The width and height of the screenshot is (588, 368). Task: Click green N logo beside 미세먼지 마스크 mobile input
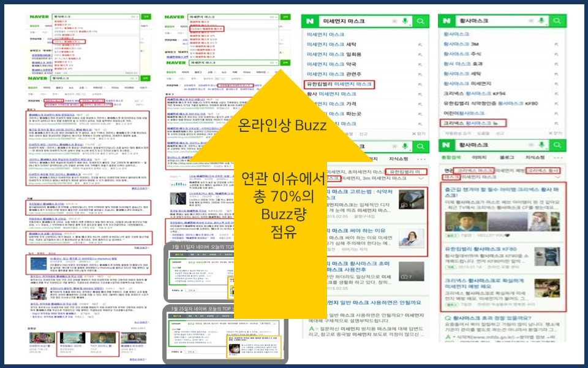pyautogui.click(x=310, y=21)
